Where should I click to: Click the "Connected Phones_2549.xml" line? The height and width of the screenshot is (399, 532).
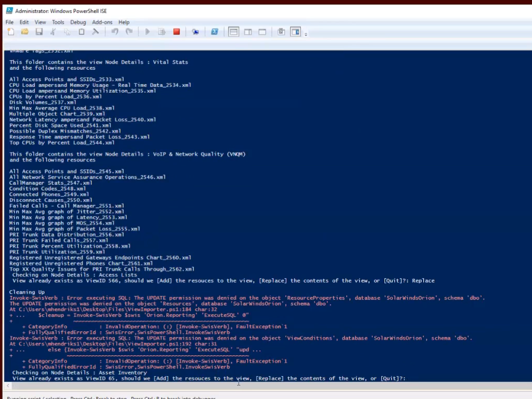coord(49,194)
